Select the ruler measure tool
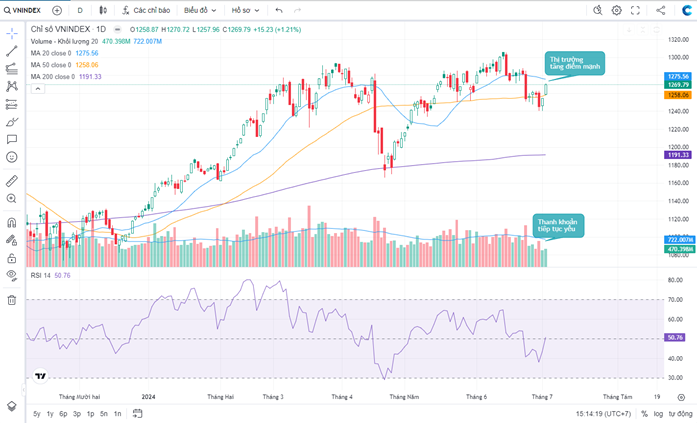The width and height of the screenshot is (697, 423). coord(12,181)
